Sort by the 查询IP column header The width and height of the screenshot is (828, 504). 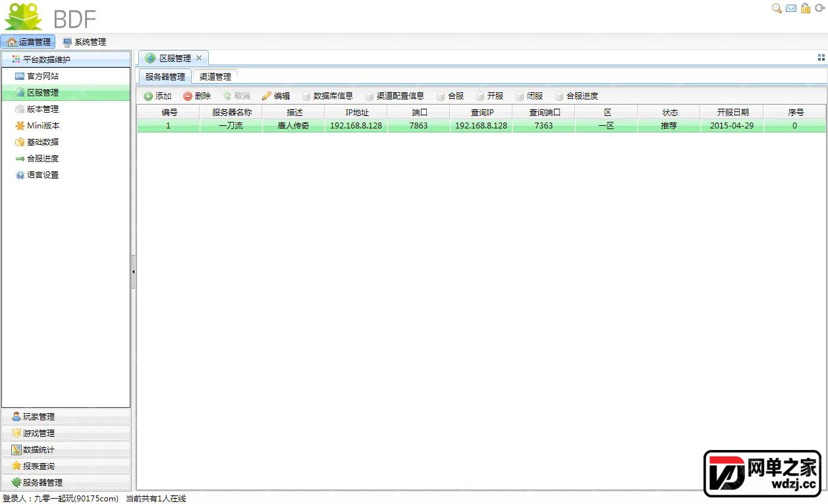pos(482,113)
